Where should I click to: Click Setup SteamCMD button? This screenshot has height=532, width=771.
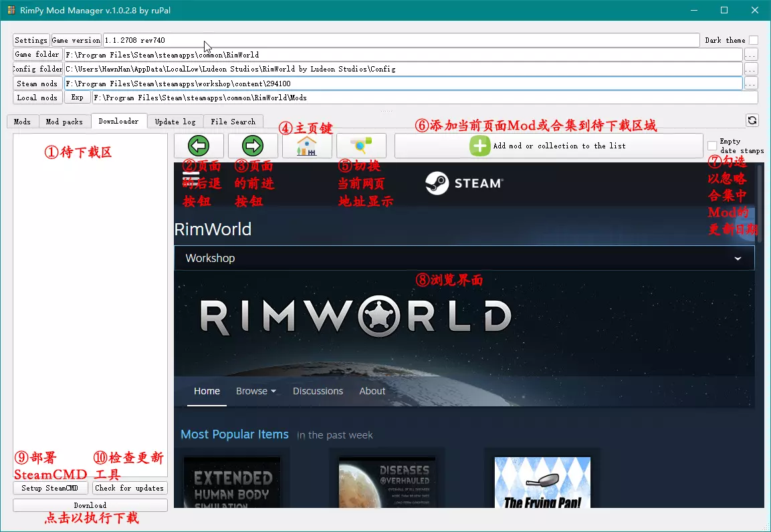tap(50, 488)
